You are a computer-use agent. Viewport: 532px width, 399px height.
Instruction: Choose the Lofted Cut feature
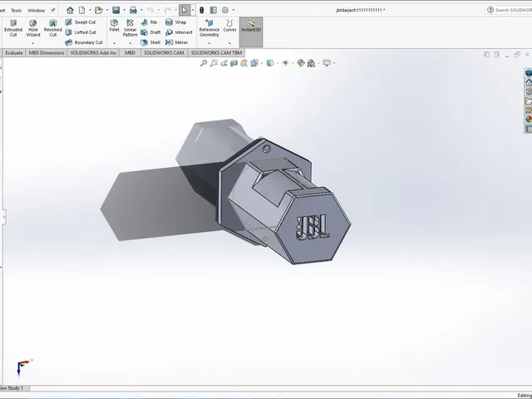pyautogui.click(x=81, y=32)
